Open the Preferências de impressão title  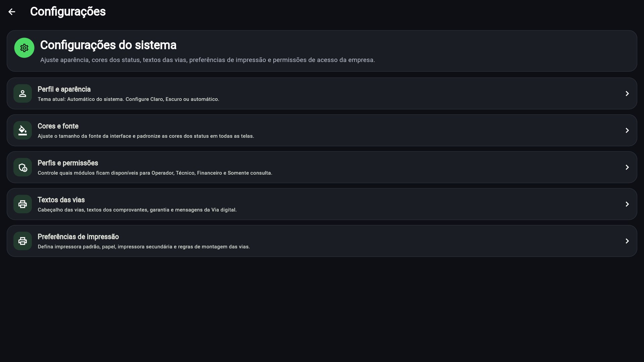(x=78, y=237)
